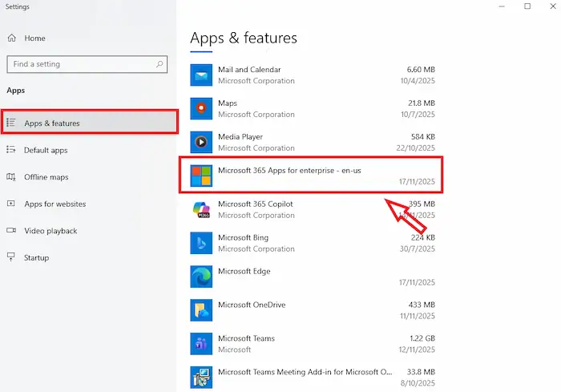Click the search magnifier icon
The height and width of the screenshot is (392, 561).
tap(160, 64)
